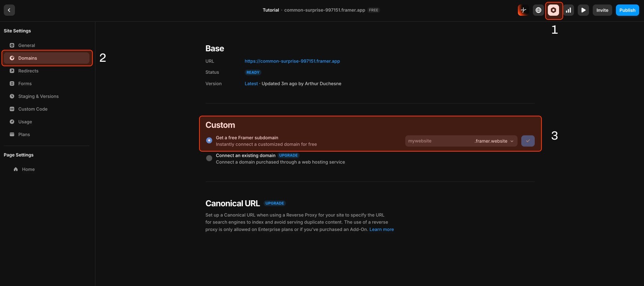Click the Base section heading
The height and width of the screenshot is (286, 644).
tap(215, 48)
